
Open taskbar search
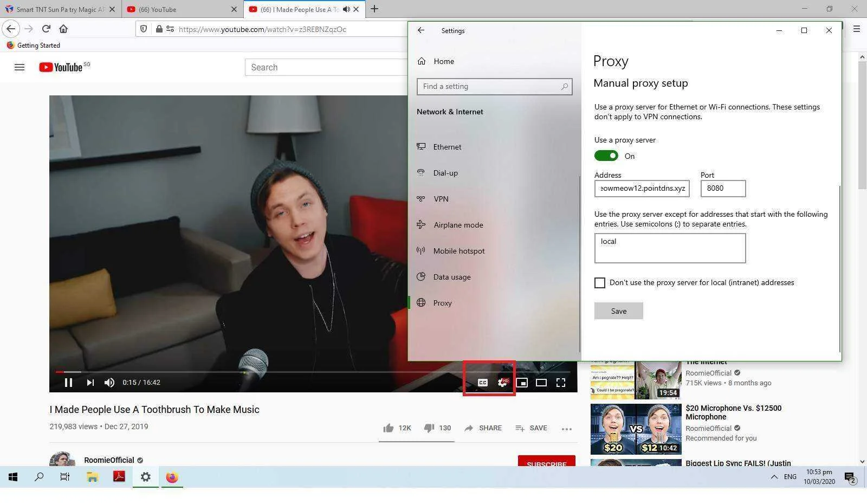[x=39, y=477]
